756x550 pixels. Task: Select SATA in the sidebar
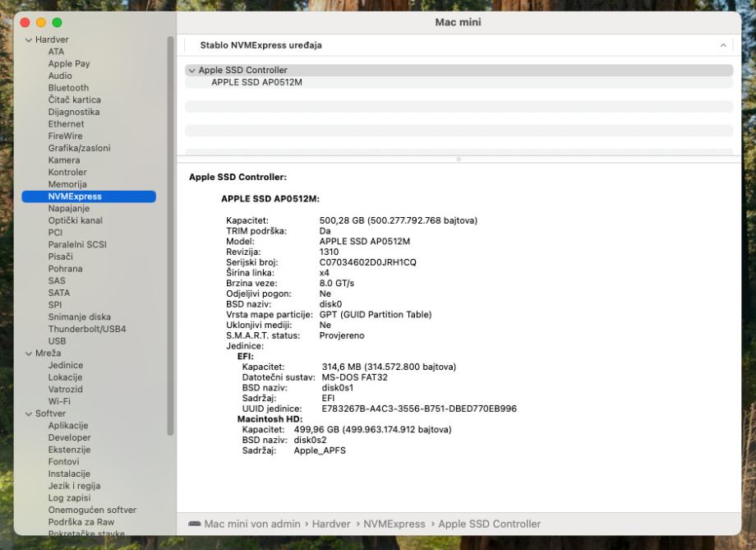(59, 293)
